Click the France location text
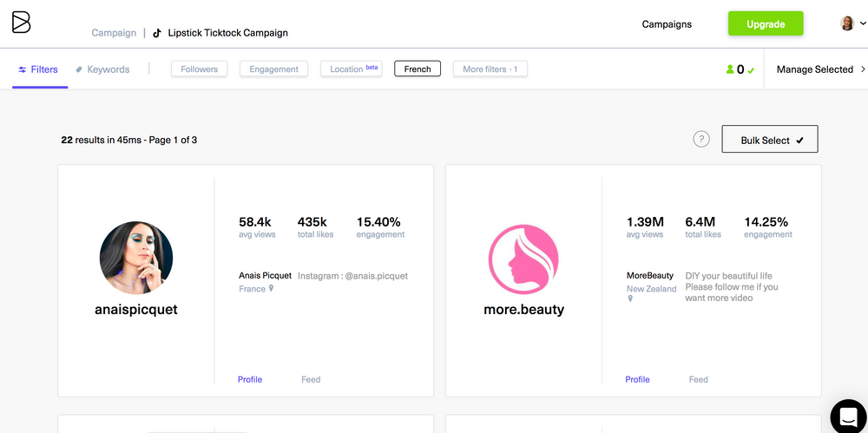Viewport: 868px width, 433px height. click(x=253, y=288)
